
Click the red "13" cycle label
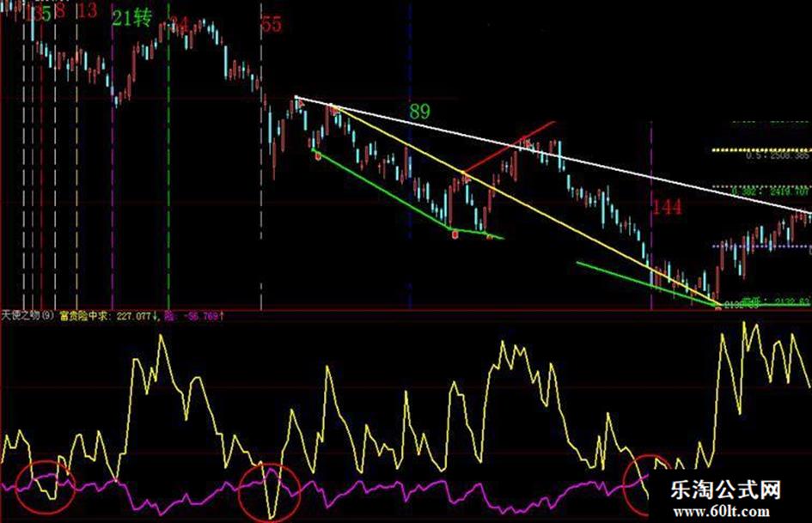coord(87,10)
